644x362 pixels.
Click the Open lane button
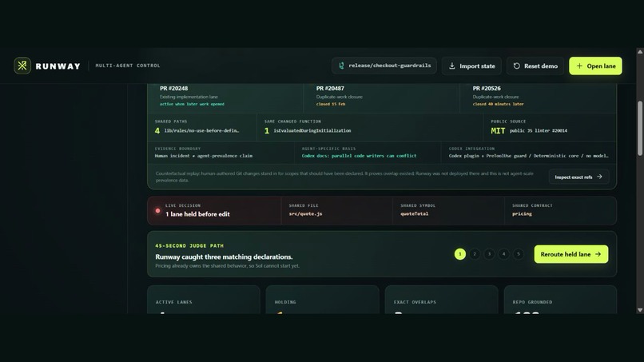595,66
